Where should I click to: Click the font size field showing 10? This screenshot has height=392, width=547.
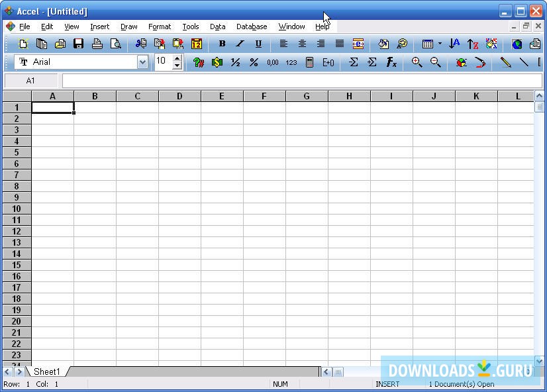(x=164, y=62)
